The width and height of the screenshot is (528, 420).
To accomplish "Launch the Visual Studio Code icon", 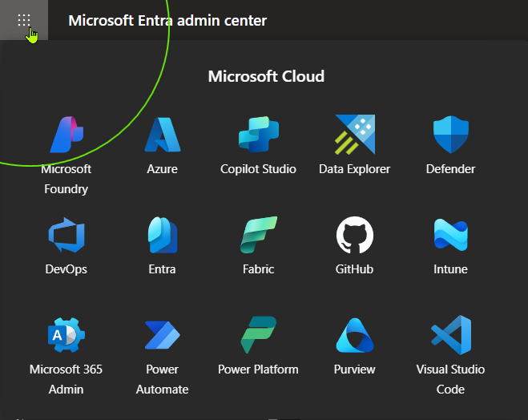I will coord(450,335).
